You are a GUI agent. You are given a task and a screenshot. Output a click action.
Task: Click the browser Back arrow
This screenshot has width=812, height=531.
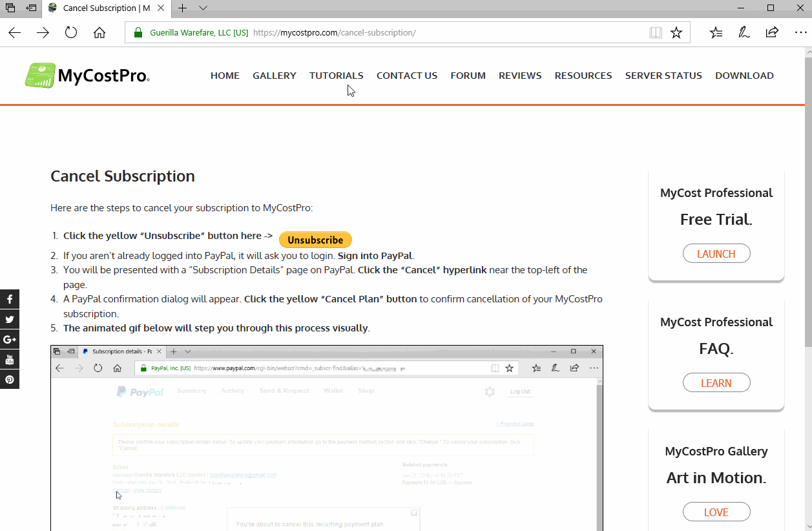pos(14,32)
